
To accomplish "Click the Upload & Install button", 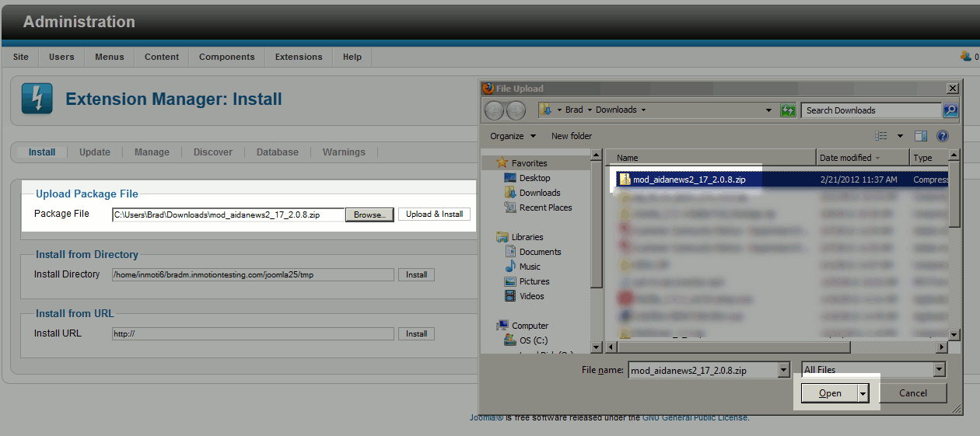I will [434, 215].
